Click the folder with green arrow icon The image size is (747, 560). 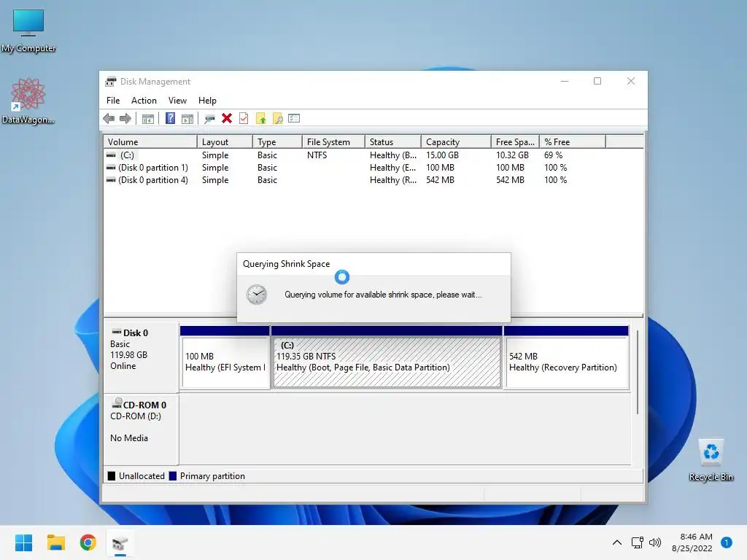coord(261,119)
